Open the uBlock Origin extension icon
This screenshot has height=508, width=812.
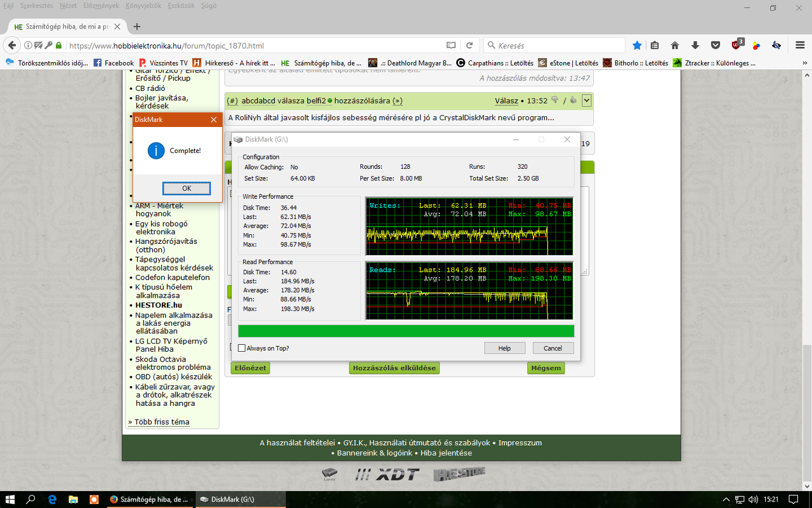coord(737,45)
